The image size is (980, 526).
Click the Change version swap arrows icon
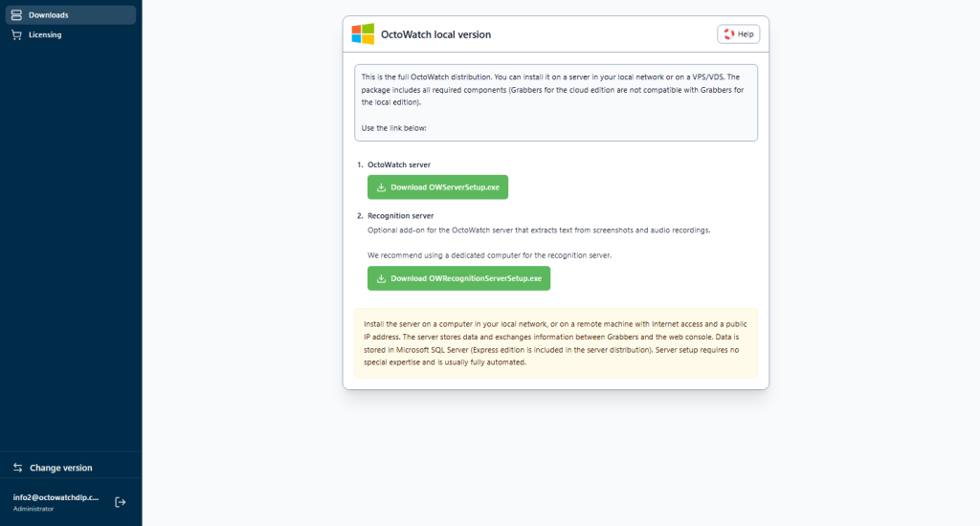17,468
